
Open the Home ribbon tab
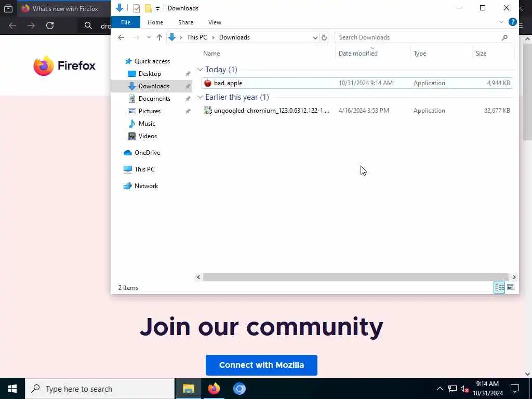point(155,22)
